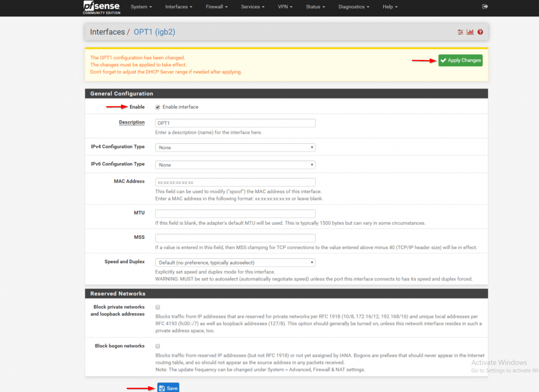Open the VPN menu

coord(286,7)
